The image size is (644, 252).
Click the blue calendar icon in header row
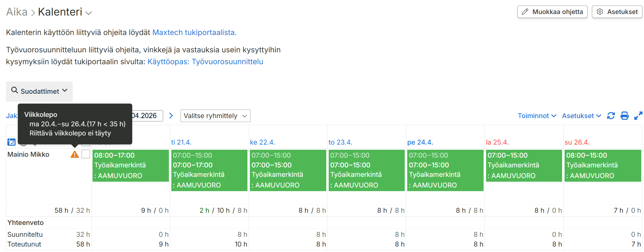coord(11,142)
